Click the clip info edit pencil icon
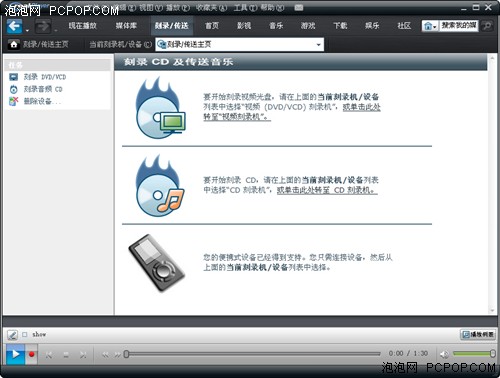This screenshot has height=378, width=500. pyautogui.click(x=12, y=334)
